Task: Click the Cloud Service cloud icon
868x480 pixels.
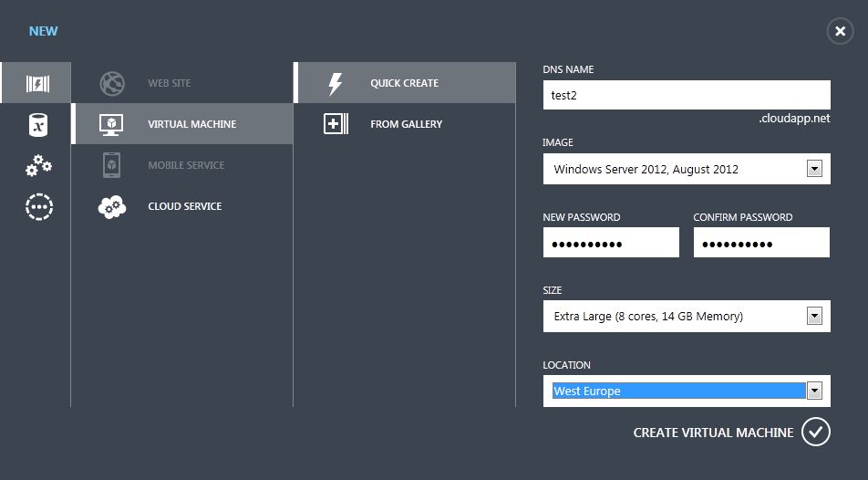Action: pos(112,206)
